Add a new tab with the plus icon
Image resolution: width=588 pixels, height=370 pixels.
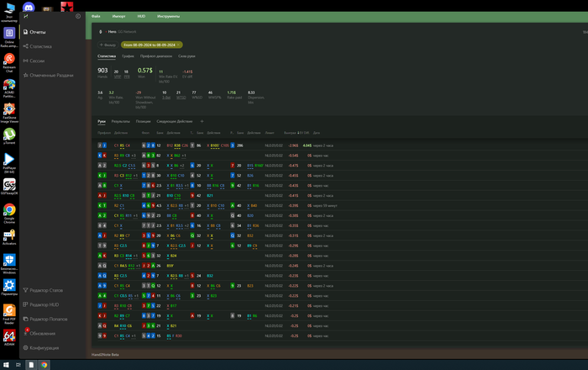tap(202, 121)
